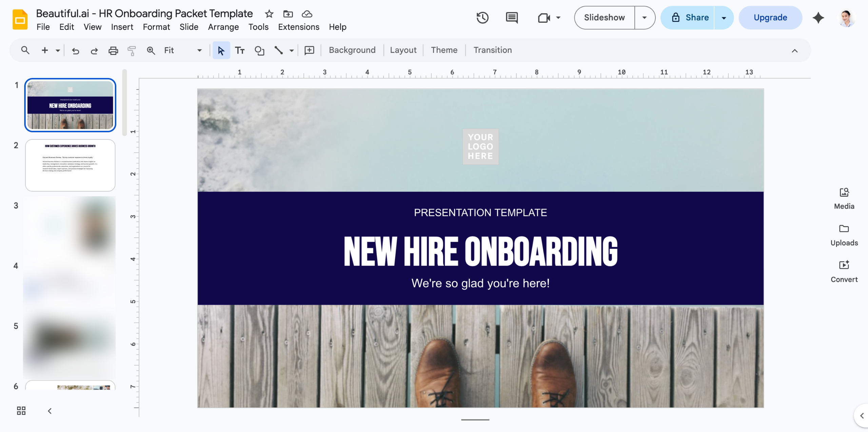Open the Arrange menu
The height and width of the screenshot is (432, 868).
(223, 27)
